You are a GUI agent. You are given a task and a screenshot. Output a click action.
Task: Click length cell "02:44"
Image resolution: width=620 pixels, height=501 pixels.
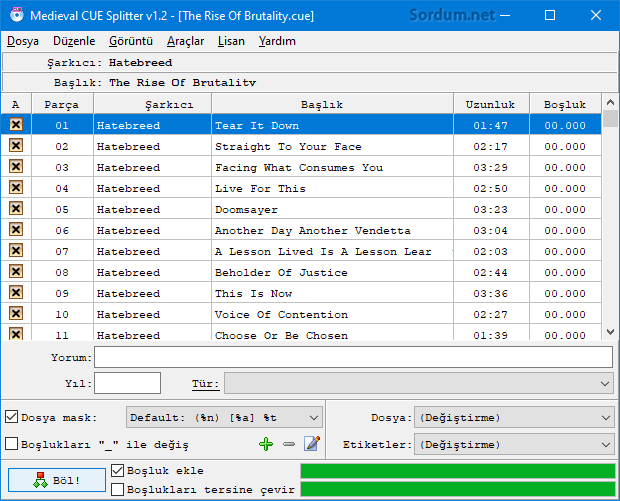[491, 272]
